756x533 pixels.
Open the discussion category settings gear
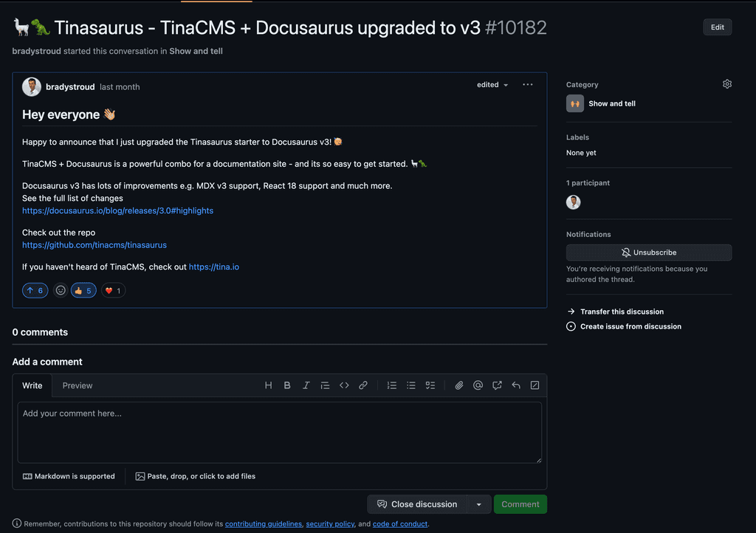tap(727, 83)
